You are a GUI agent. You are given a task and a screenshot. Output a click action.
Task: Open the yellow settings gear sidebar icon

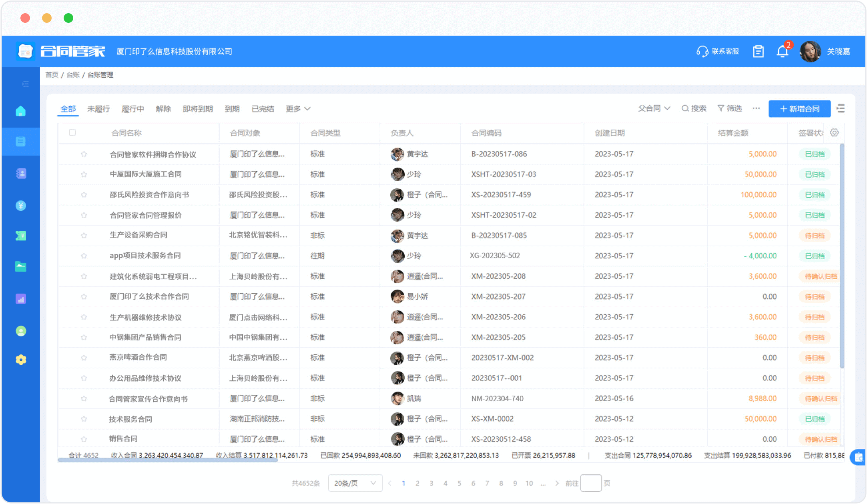[x=21, y=360]
